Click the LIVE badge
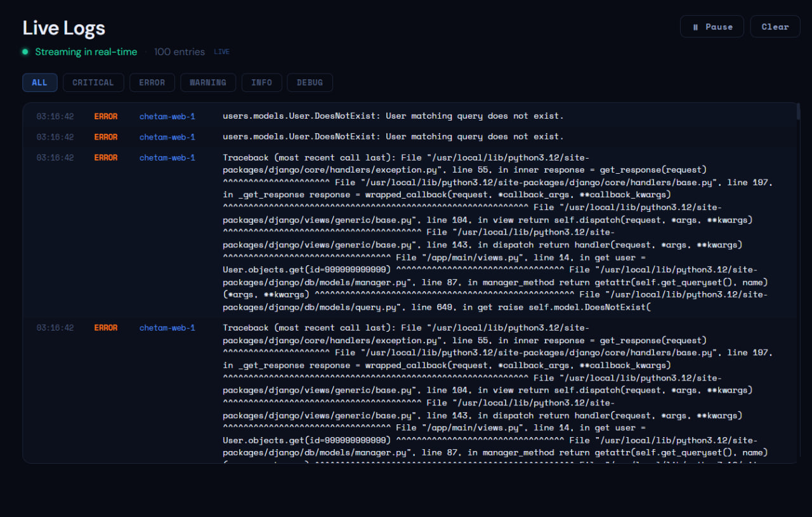 click(221, 52)
